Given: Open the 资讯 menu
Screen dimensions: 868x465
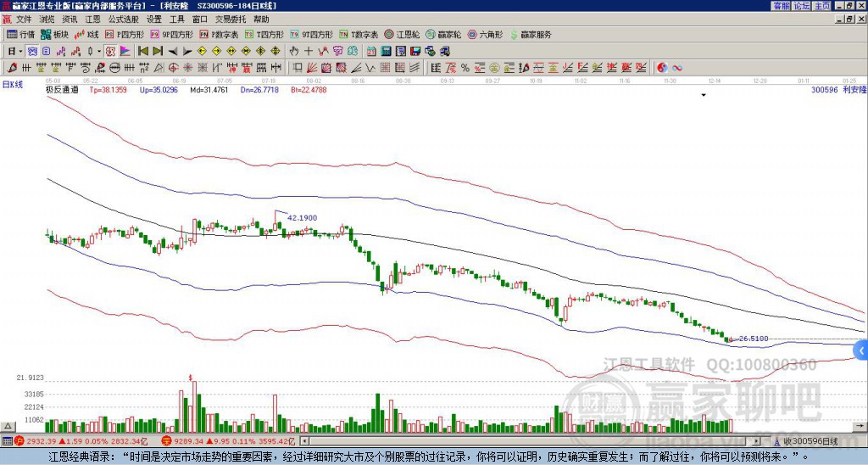Looking at the screenshot, I should click(70, 20).
